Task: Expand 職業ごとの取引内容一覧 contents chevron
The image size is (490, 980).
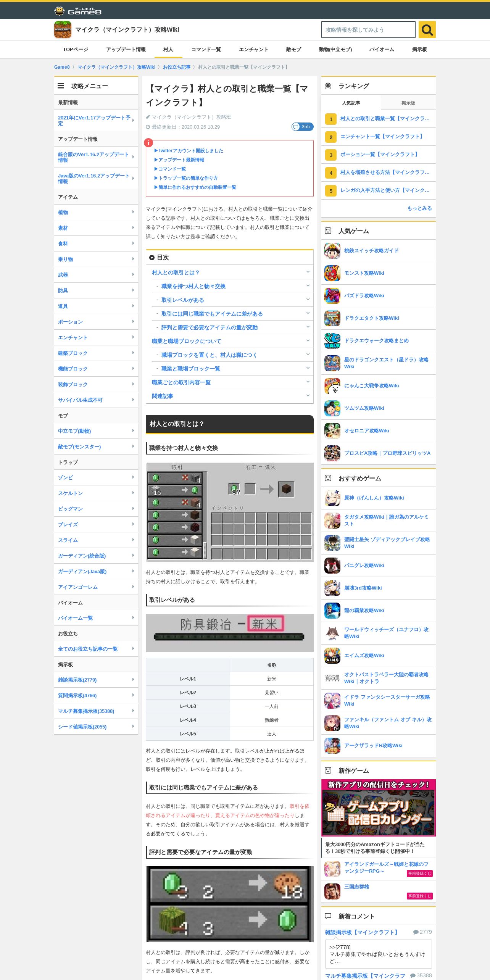Action: click(x=308, y=382)
